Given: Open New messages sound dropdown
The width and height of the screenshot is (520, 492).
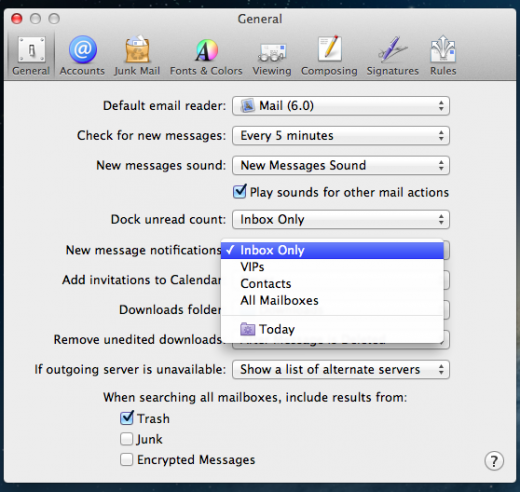Looking at the screenshot, I should click(341, 165).
